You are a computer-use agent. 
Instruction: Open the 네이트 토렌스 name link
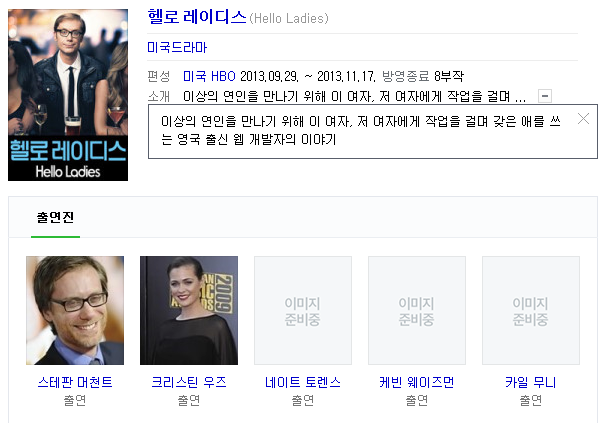303,382
